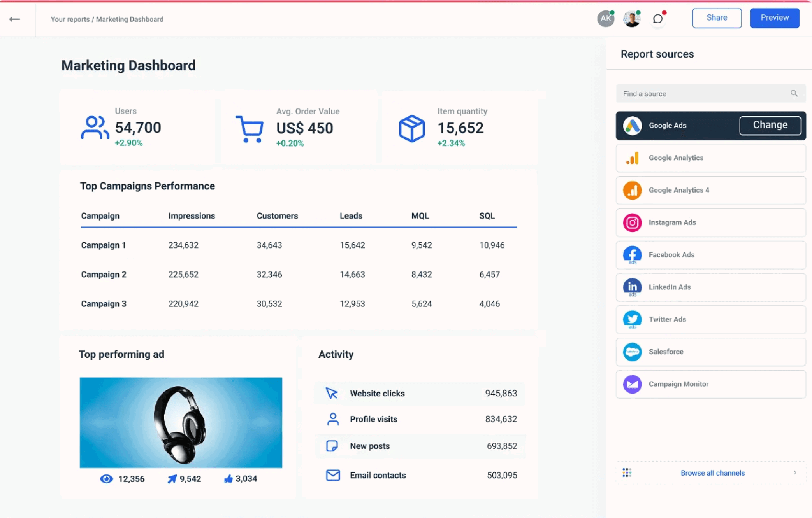Click the search magnifier in Find a source
Screen dimensions: 812x518
pos(794,93)
